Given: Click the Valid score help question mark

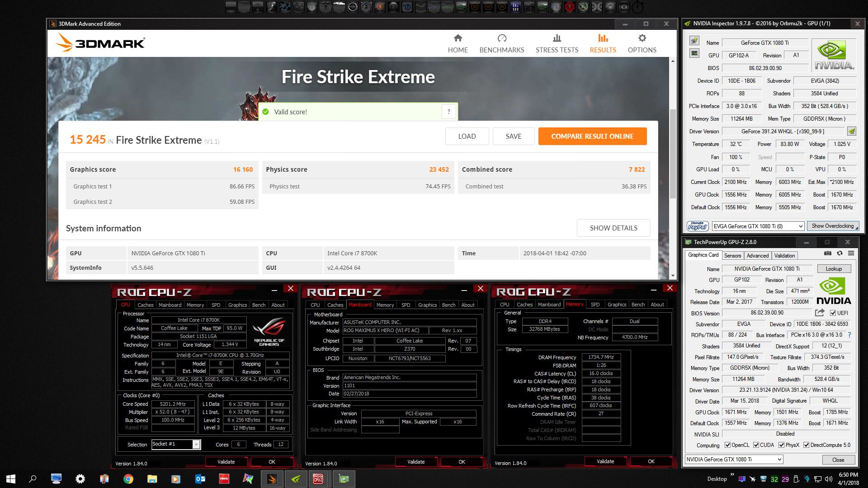Looking at the screenshot, I should click(x=448, y=112).
